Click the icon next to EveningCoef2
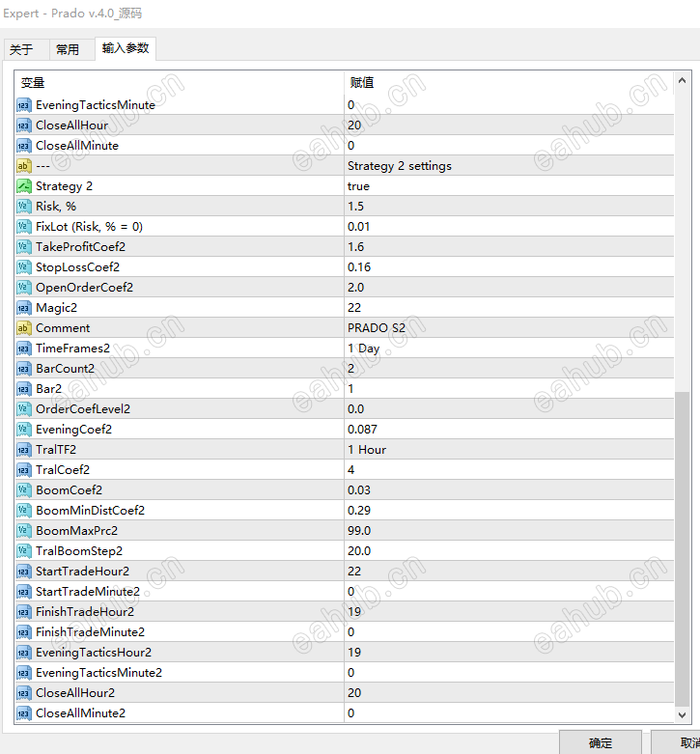The image size is (700, 754). click(x=24, y=430)
